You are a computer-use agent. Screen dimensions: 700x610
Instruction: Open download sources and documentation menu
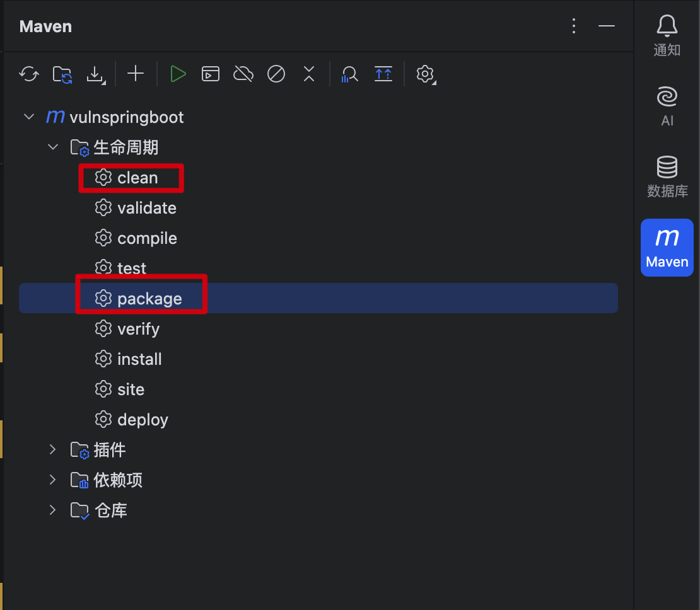pyautogui.click(x=95, y=74)
